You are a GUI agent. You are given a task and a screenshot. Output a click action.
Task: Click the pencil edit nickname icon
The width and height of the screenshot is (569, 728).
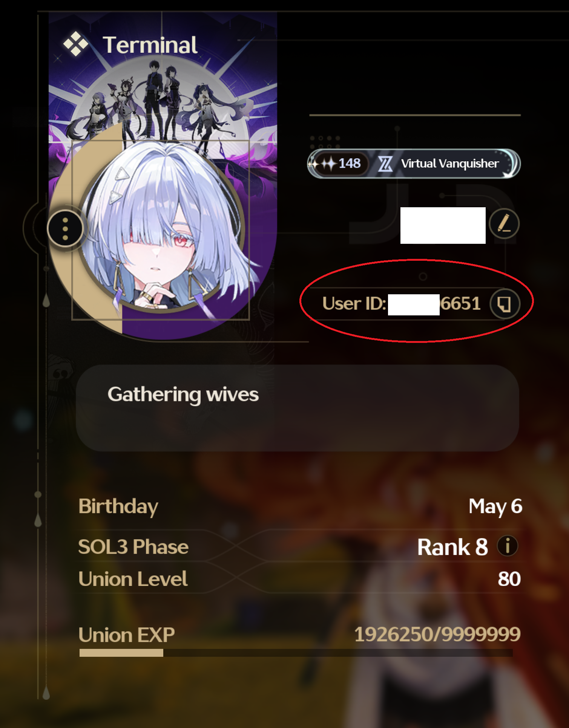coord(504,224)
